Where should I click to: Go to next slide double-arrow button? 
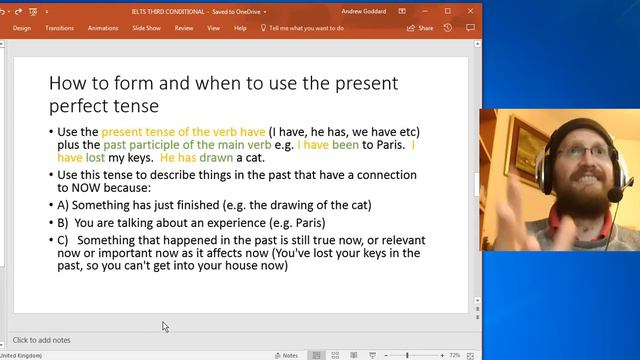[478, 317]
